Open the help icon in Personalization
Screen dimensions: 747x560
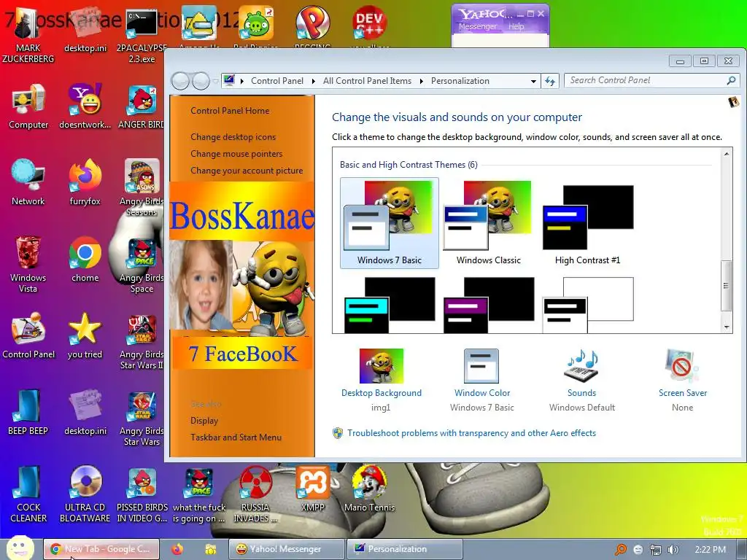[x=734, y=101]
